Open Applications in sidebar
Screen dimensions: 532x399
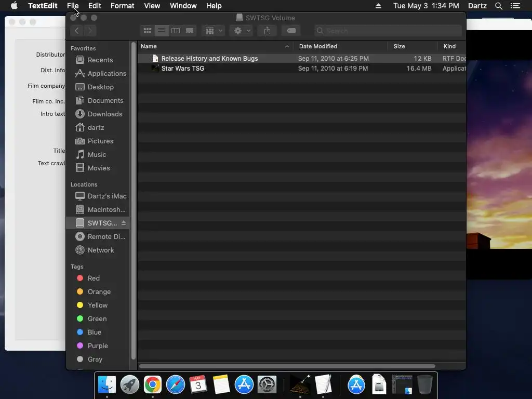[x=98, y=74]
